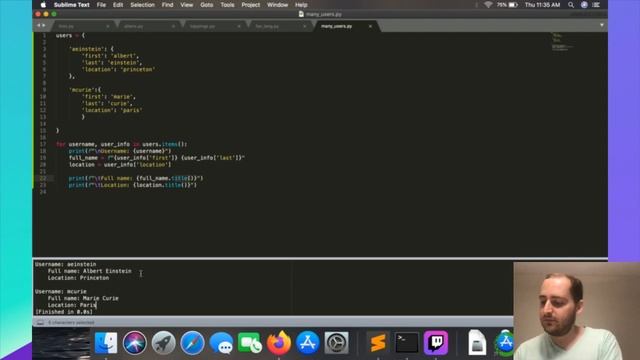Click output line "Username: mcurie"

(61, 292)
